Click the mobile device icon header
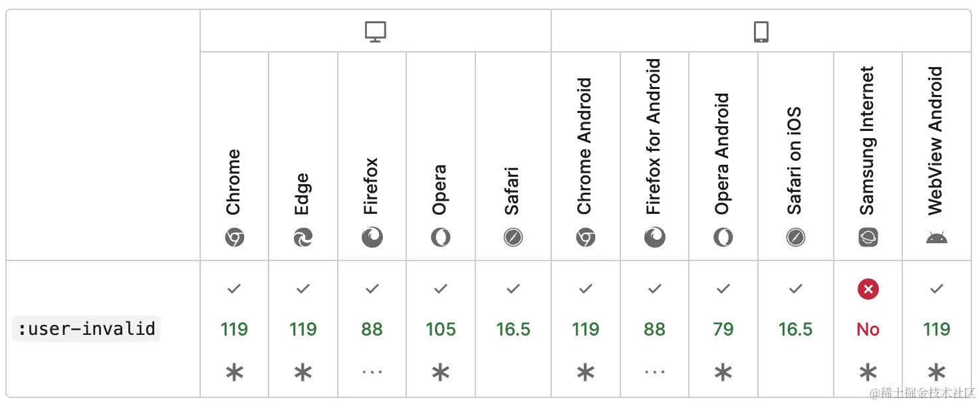 761,32
